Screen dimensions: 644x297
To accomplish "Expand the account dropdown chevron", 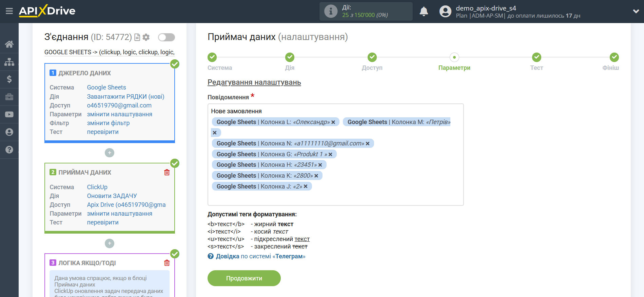I will point(636,12).
